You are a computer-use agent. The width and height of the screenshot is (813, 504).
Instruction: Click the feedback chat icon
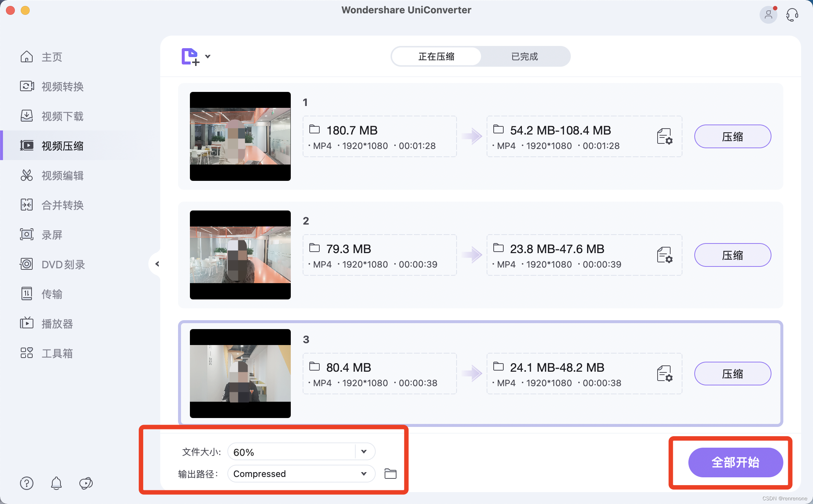[86, 483]
